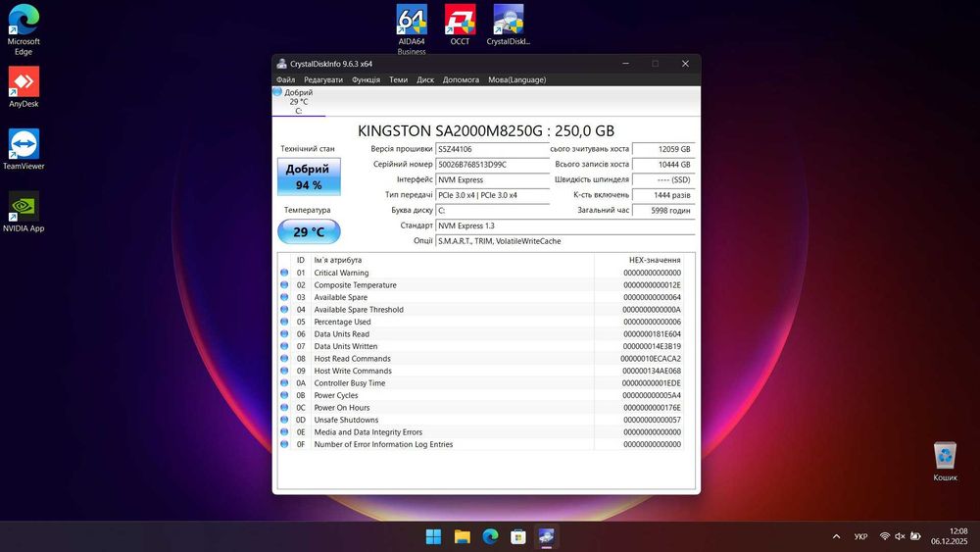Image resolution: width=980 pixels, height=552 pixels.
Task: Select the C: disk tab Добрий 29 °C
Action: (x=298, y=101)
